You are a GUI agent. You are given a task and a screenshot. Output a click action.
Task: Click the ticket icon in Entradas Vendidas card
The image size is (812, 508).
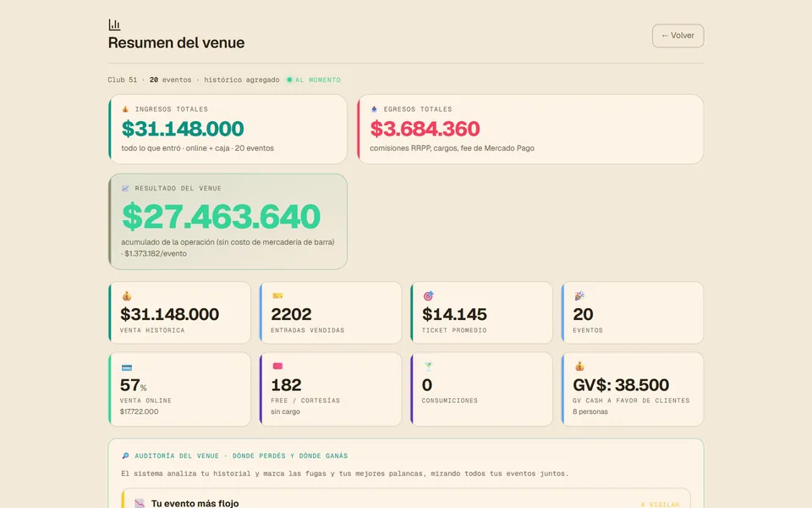click(x=277, y=296)
